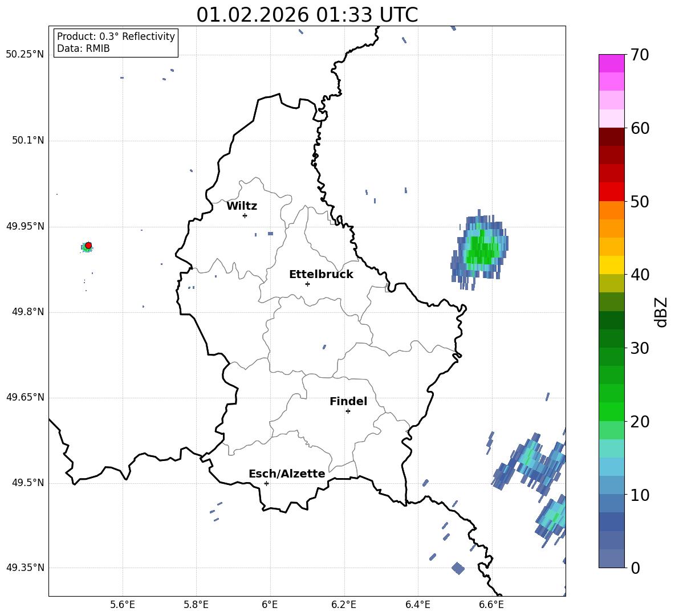Click the title 01.02.2026 01:33 UTC
Screen dimensions: 675x616
307,15
